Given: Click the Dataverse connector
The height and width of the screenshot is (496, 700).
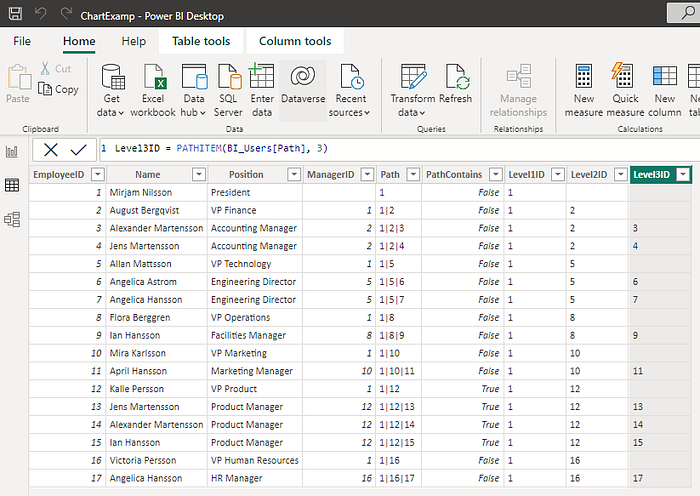Looking at the screenshot, I should [303, 90].
